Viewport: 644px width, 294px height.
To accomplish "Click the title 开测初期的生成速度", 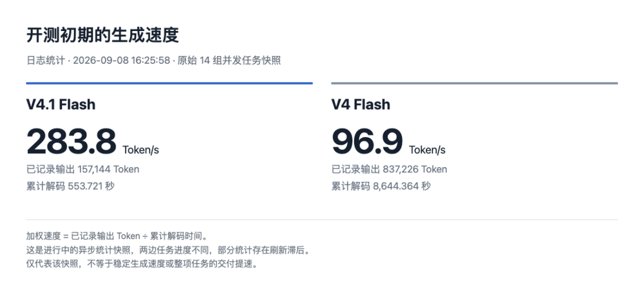I will [102, 35].
